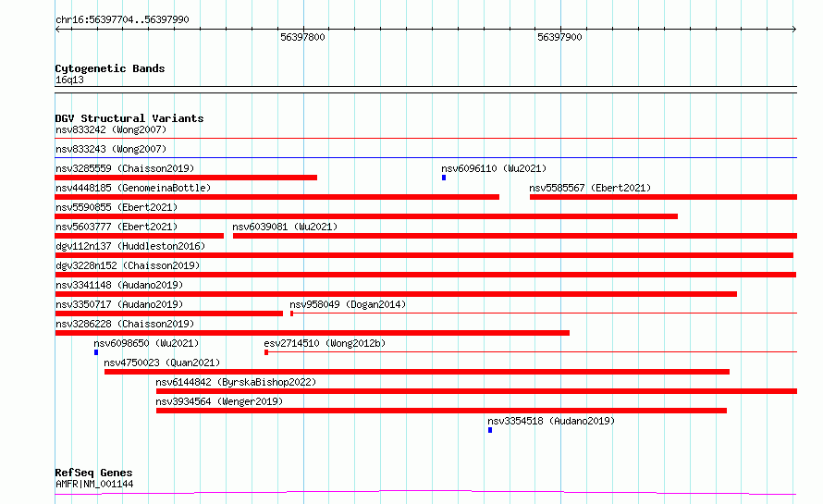Select the nsv3285559 (Chaisson2019) red bar

(186, 178)
